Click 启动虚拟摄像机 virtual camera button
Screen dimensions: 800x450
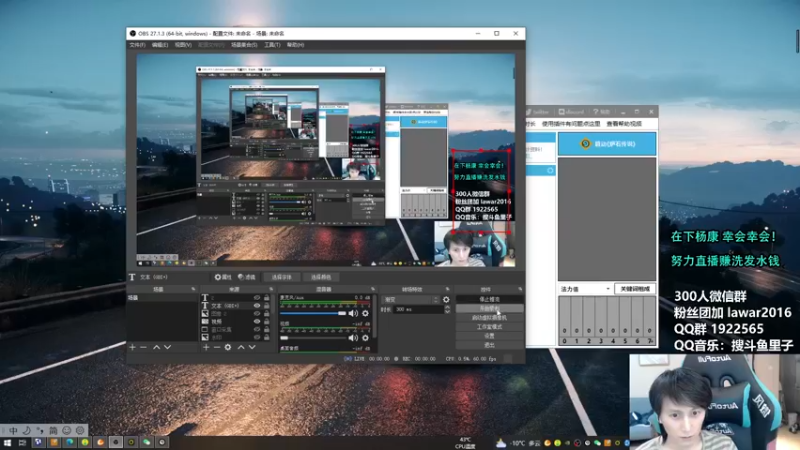[489, 318]
